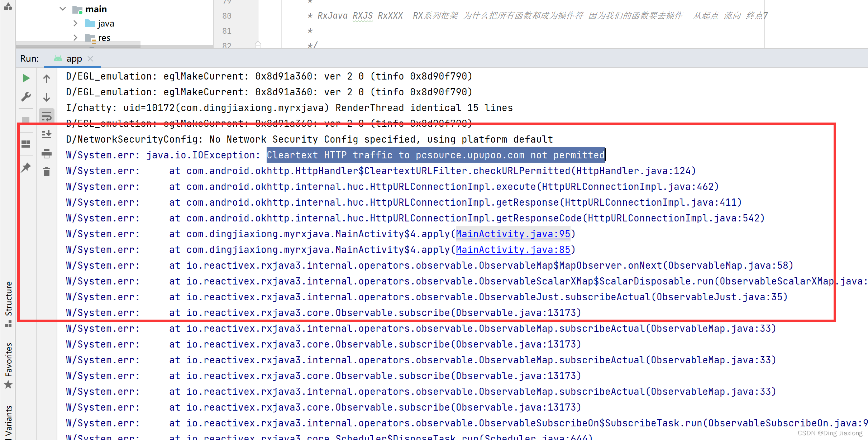This screenshot has width=868, height=440.
Task: Select the main folder item
Action: pyautogui.click(x=90, y=9)
